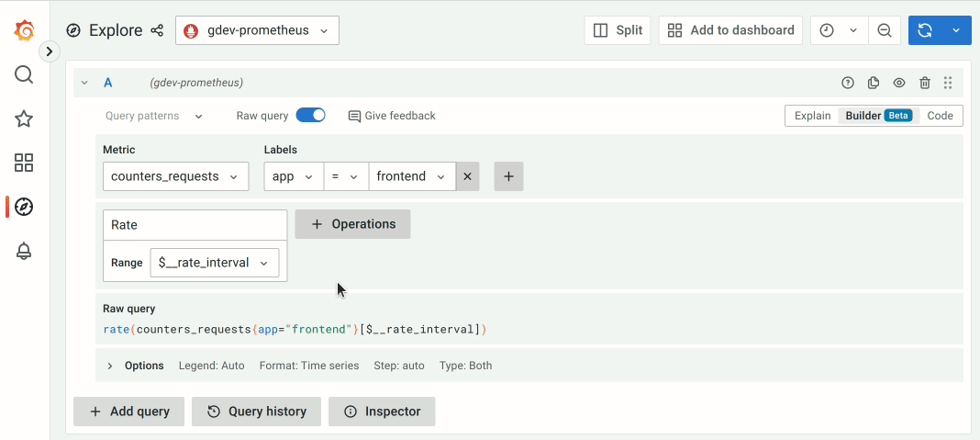Duplicate query A with copy icon
The image size is (980, 440).
click(x=874, y=83)
